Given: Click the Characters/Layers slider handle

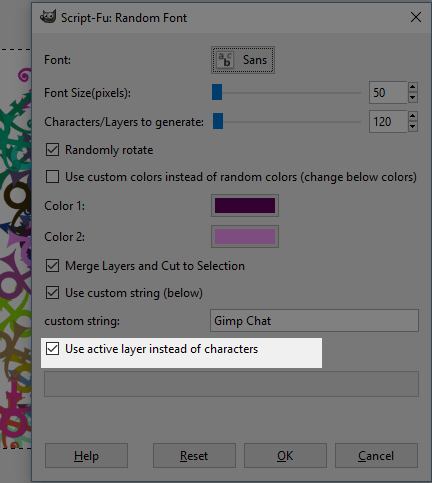Looking at the screenshot, I should point(218,121).
